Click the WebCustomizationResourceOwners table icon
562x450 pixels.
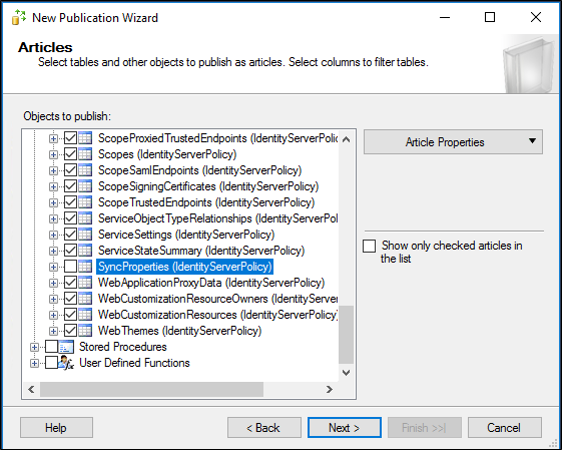pyautogui.click(x=85, y=298)
